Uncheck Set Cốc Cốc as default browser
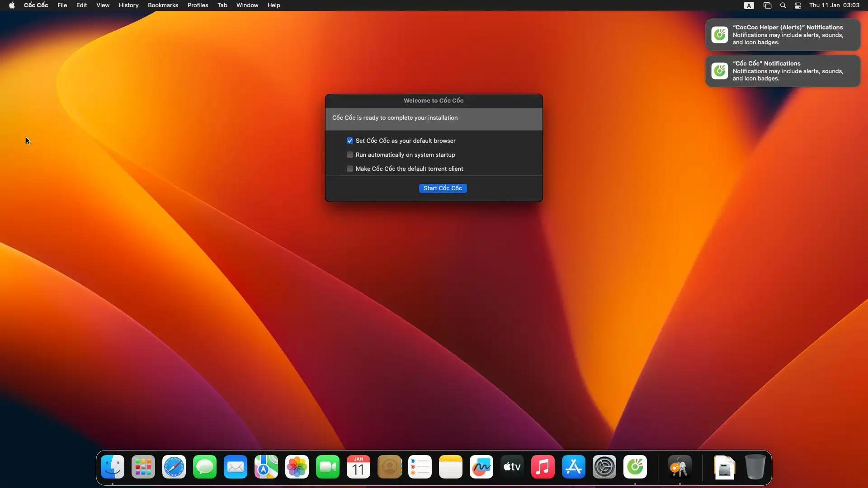The height and width of the screenshot is (488, 868). 350,141
